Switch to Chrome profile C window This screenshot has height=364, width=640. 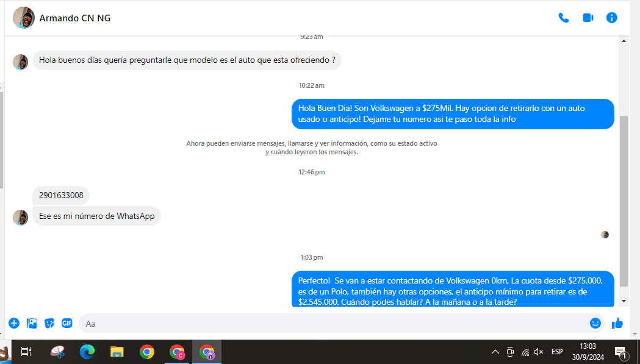(x=177, y=352)
